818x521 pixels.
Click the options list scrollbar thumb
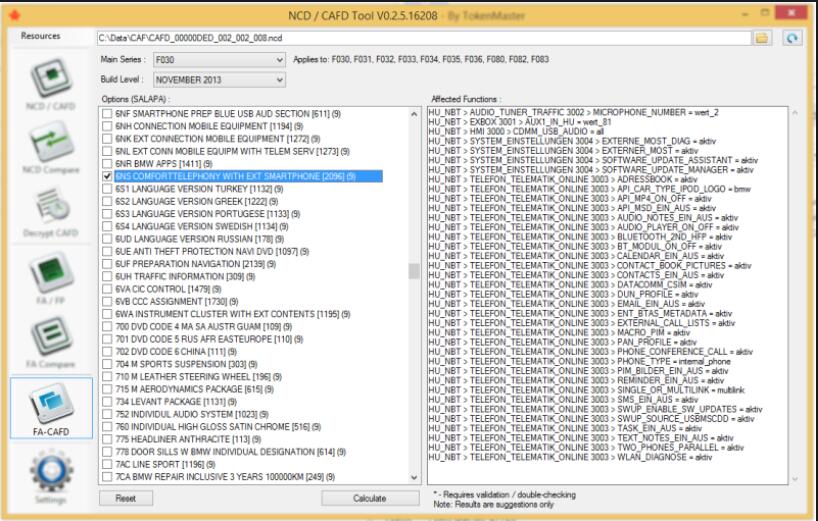click(414, 271)
